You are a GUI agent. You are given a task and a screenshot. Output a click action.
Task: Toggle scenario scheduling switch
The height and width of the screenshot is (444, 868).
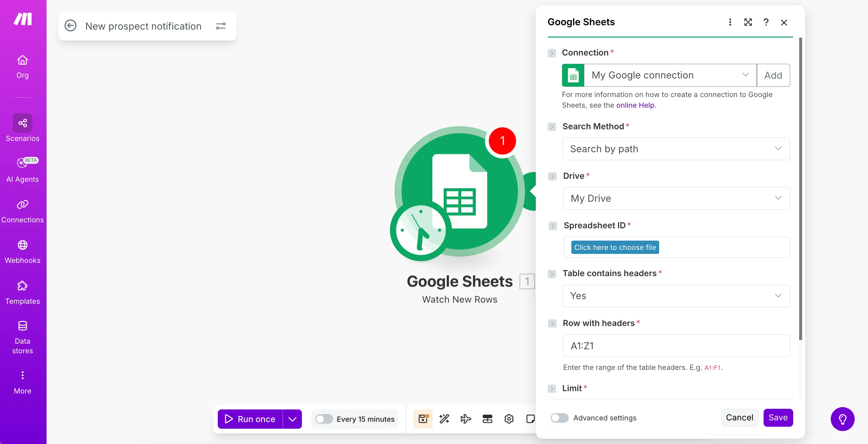click(x=324, y=419)
